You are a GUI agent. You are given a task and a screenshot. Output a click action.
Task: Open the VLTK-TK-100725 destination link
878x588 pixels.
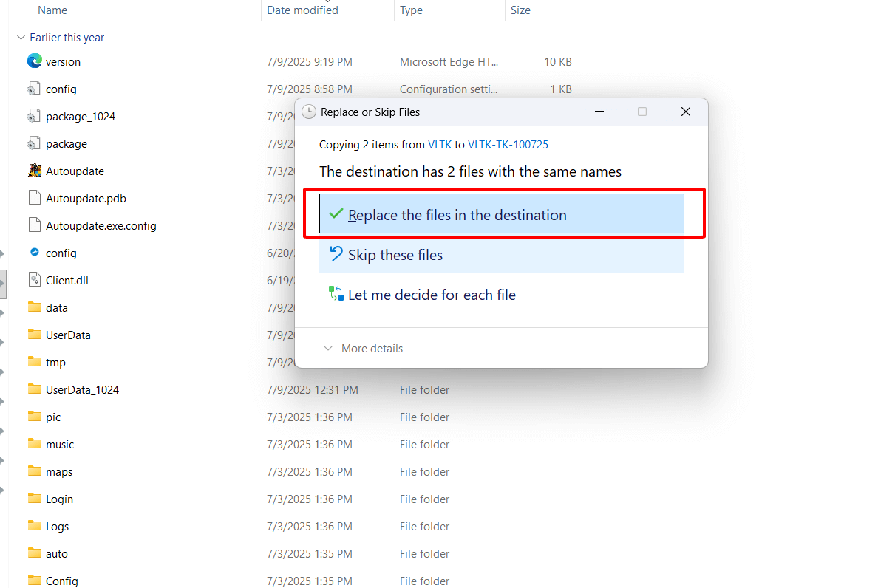[x=508, y=145]
